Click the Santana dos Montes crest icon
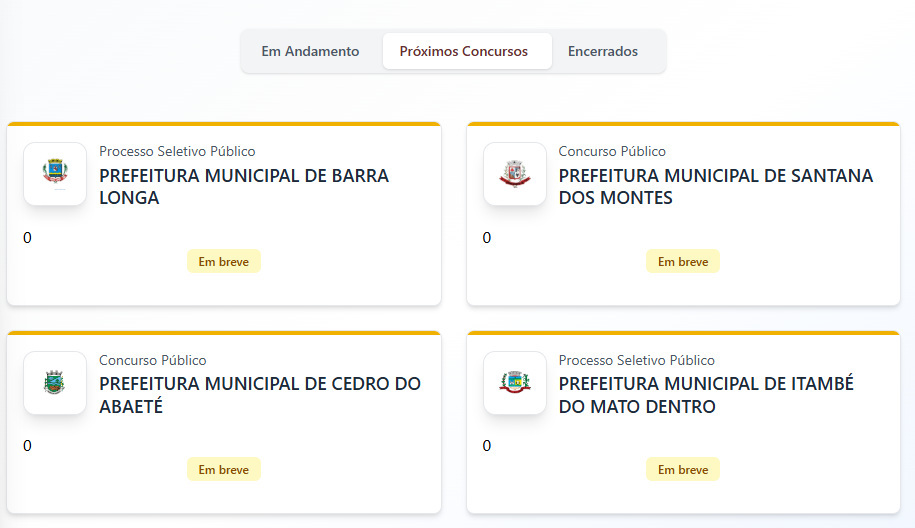915x528 pixels. (515, 174)
